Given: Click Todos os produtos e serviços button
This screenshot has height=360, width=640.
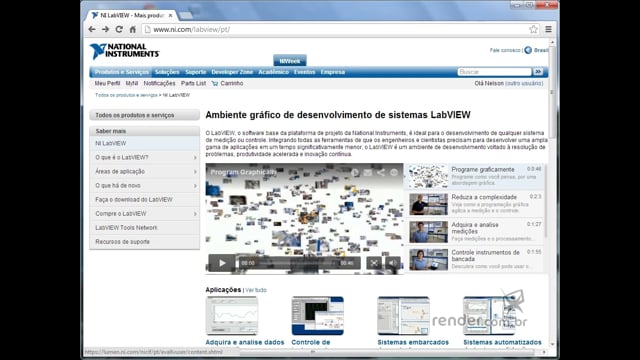Looking at the screenshot, I should [144, 115].
